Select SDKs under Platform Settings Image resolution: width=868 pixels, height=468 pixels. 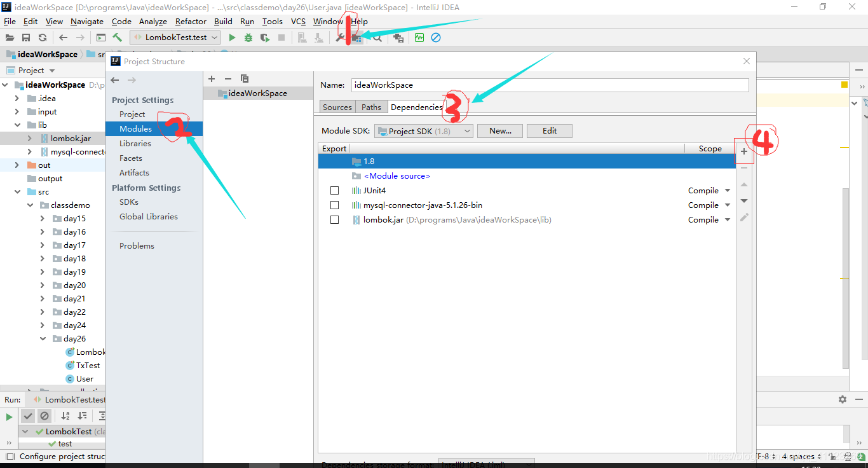click(129, 202)
